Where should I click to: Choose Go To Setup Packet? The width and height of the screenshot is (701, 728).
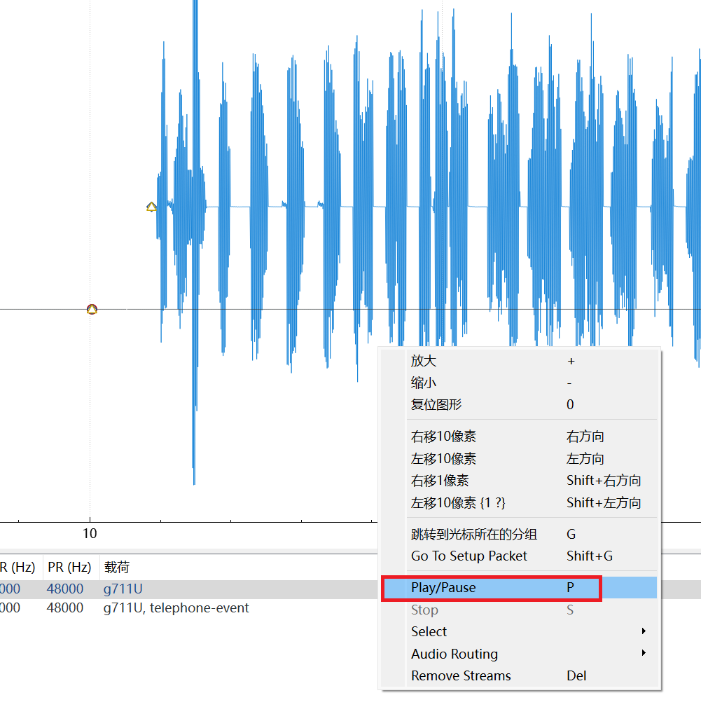coord(520,556)
